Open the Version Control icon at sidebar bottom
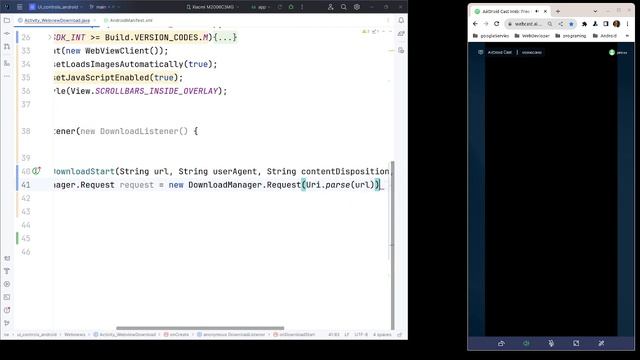640x360 pixels. pos(7,323)
